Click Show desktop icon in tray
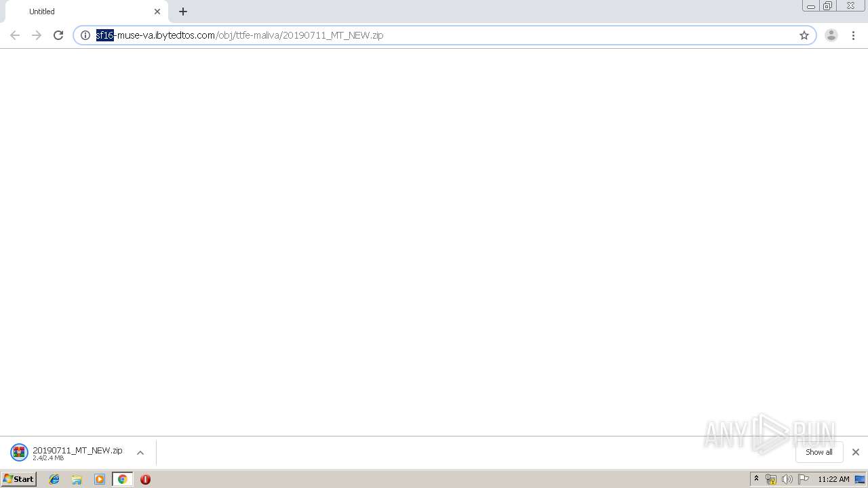The width and height of the screenshot is (868, 488). pos(861,479)
